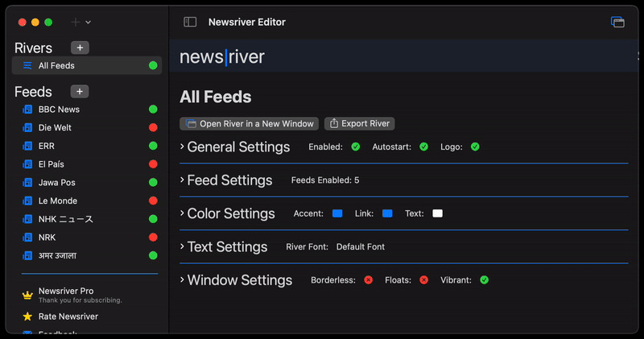Click the Floats red X indicator
Viewport: 644px width, 339px height.
[424, 280]
